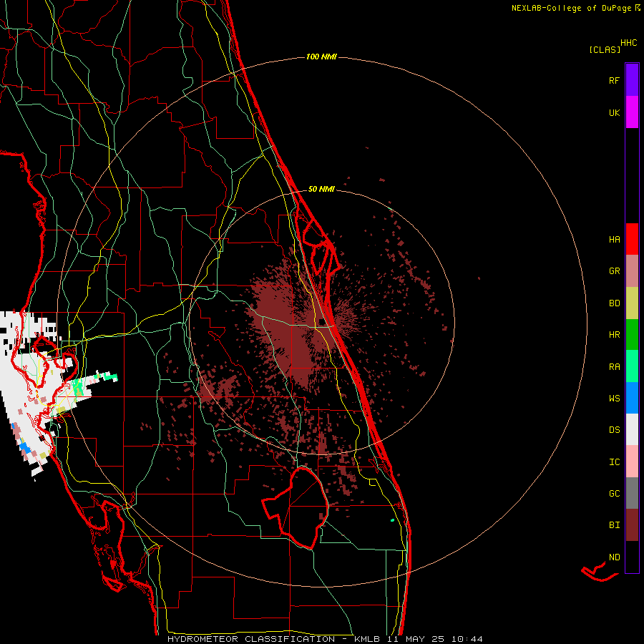Click the 100 NMI range ring label

click(321, 57)
